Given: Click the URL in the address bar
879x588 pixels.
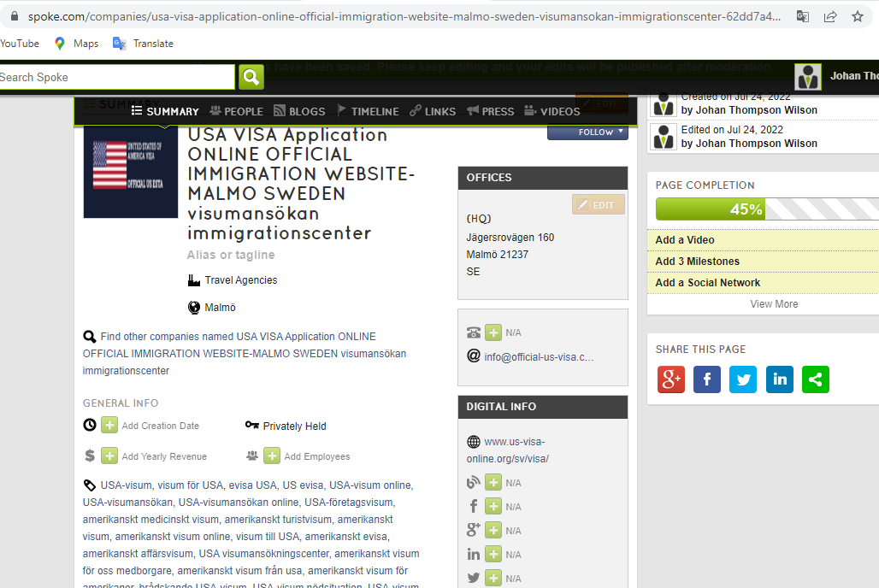Looking at the screenshot, I should (404, 16).
